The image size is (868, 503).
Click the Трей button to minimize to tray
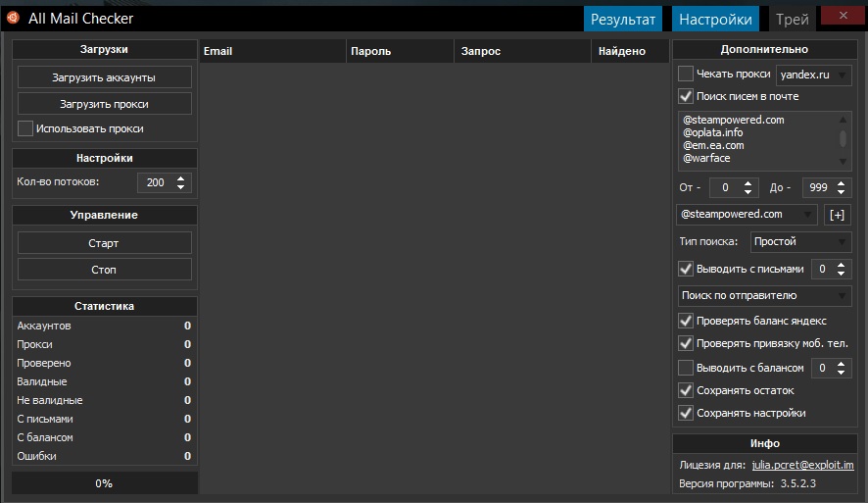793,19
